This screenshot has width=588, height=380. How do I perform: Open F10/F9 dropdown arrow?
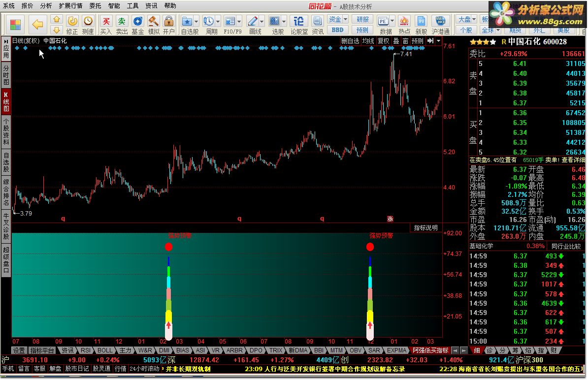(239, 21)
